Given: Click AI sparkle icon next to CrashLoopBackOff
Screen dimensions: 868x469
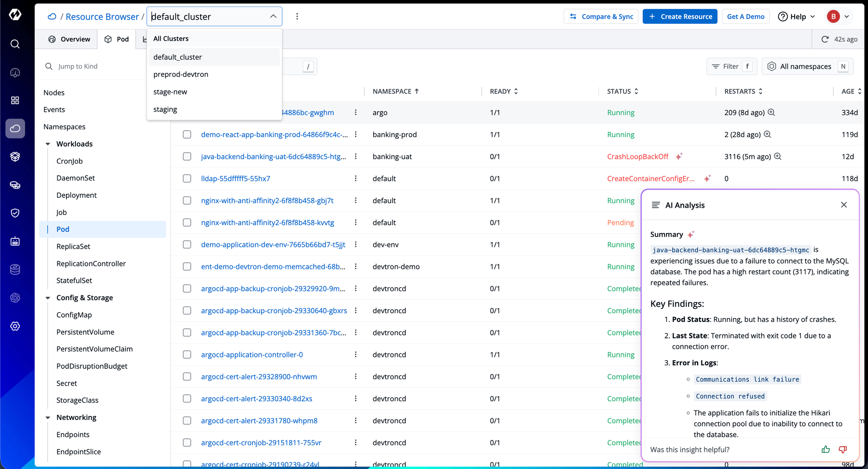Looking at the screenshot, I should pyautogui.click(x=679, y=156).
